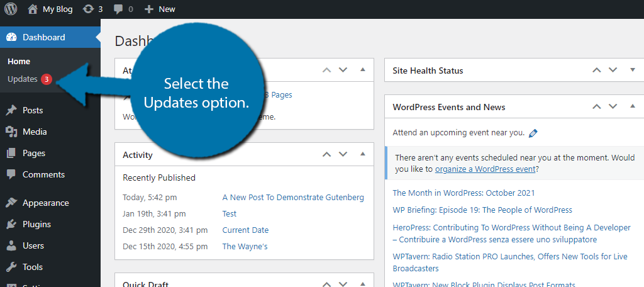Collapse WordPress Events and News panel
The image size is (644, 287).
(633, 106)
